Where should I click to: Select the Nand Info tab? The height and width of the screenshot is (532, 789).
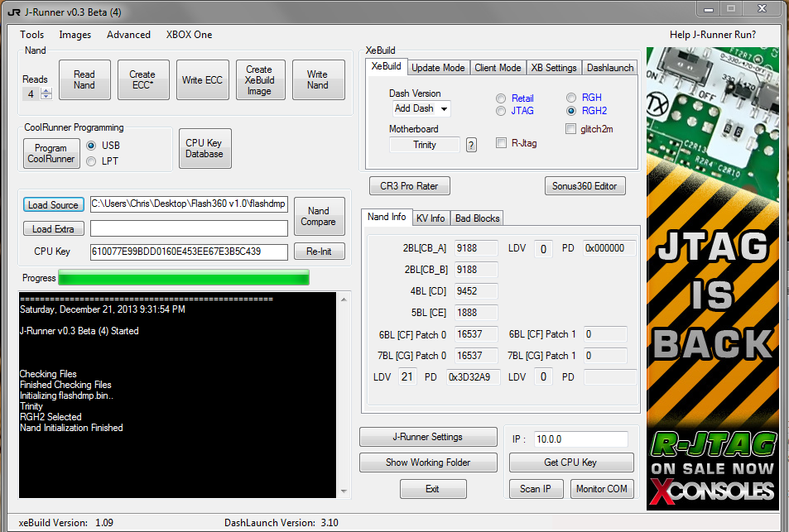387,217
